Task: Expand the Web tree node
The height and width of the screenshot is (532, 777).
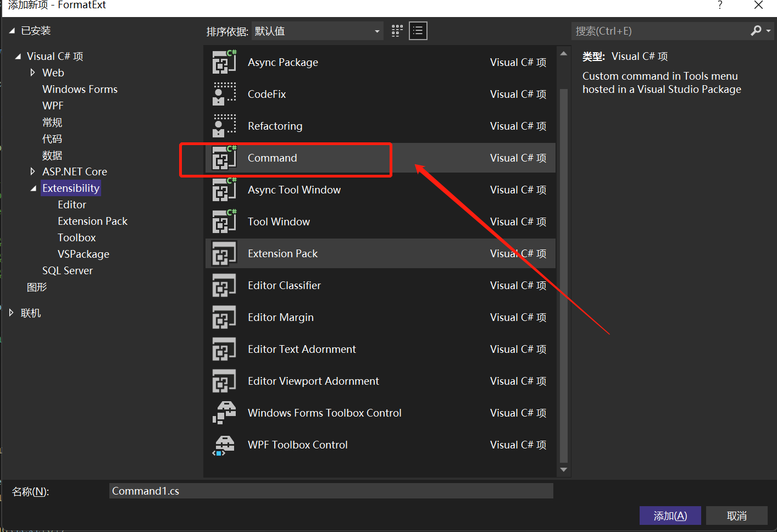Action: (32, 73)
